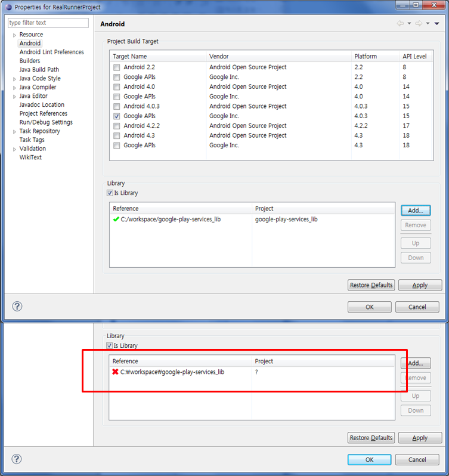
Task: Click Add... button in upper dialog
Action: point(416,211)
